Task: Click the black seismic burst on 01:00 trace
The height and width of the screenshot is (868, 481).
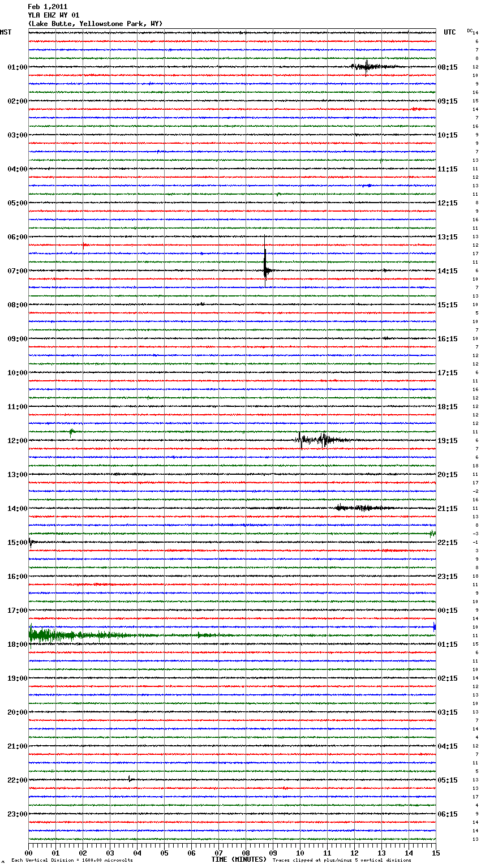Action: point(367,67)
